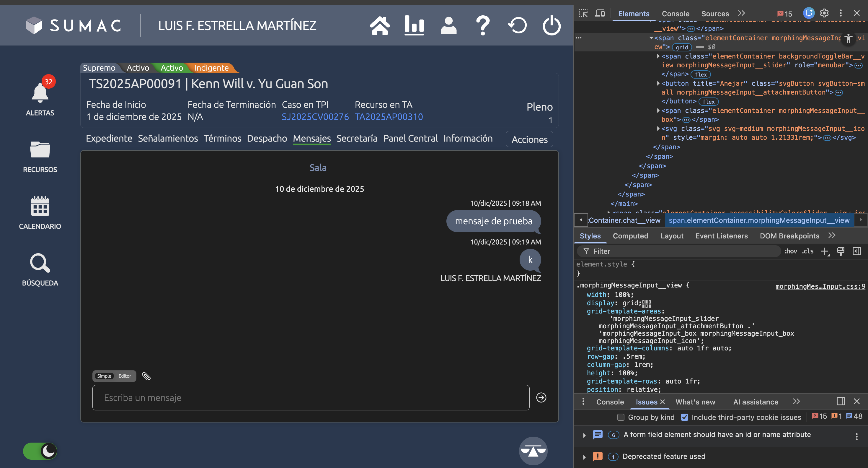Click the Escriba un mensaje field
Screen dimensions: 868x468
(311, 397)
